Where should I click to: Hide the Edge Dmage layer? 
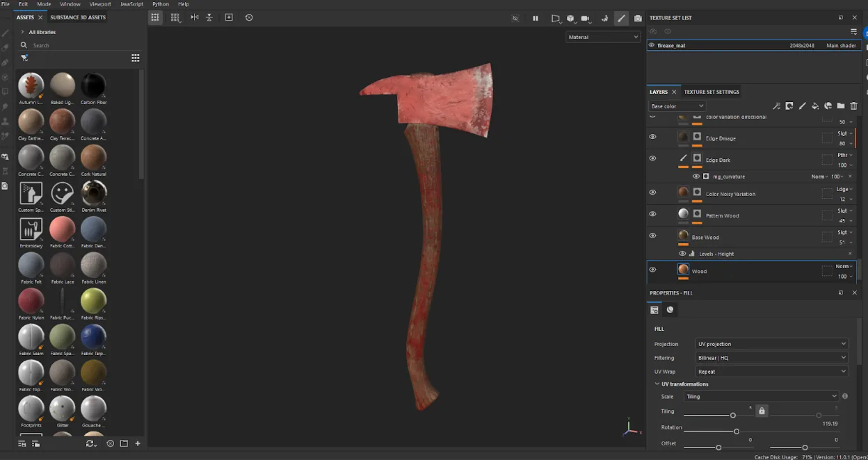pos(652,137)
